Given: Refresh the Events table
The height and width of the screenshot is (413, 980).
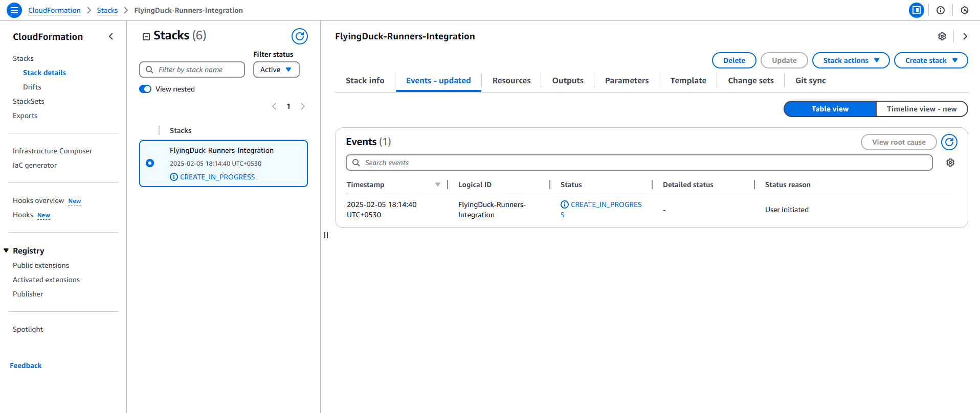Looking at the screenshot, I should click(x=949, y=142).
